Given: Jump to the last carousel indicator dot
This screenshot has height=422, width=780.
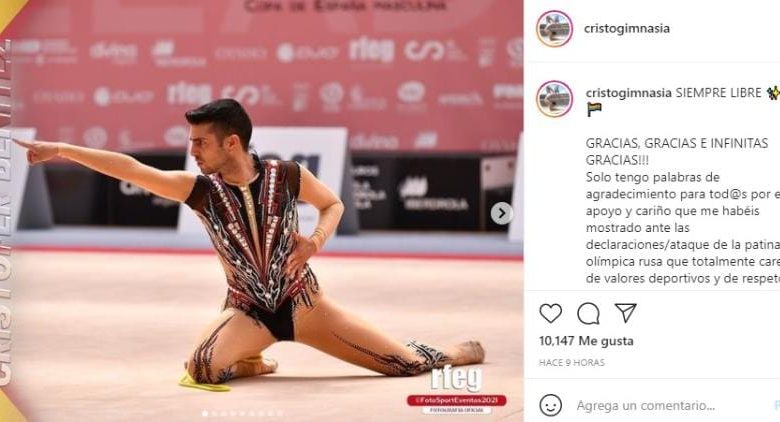Looking at the screenshot, I should pos(280,414).
